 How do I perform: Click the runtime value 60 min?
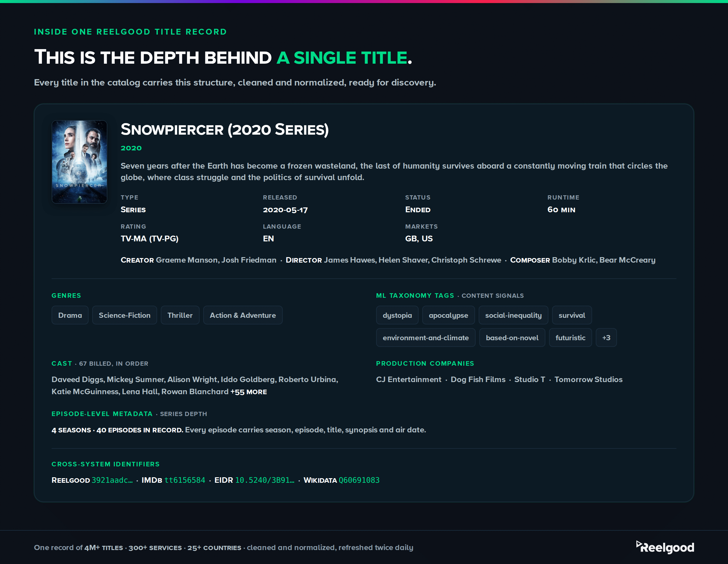(561, 210)
